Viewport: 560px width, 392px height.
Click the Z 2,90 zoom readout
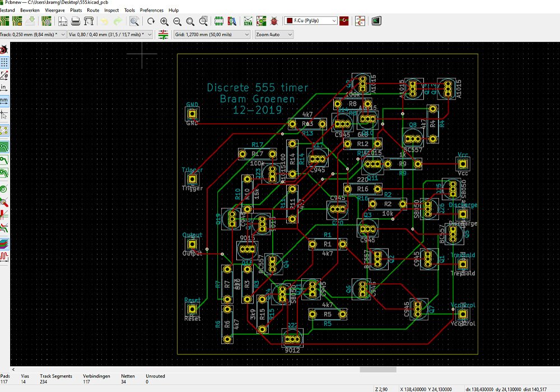[381, 389]
